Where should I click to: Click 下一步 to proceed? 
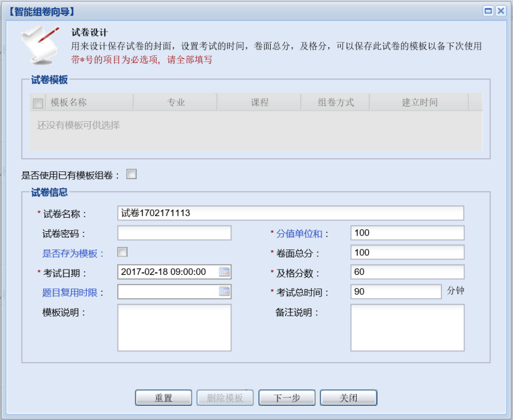pyautogui.click(x=286, y=398)
